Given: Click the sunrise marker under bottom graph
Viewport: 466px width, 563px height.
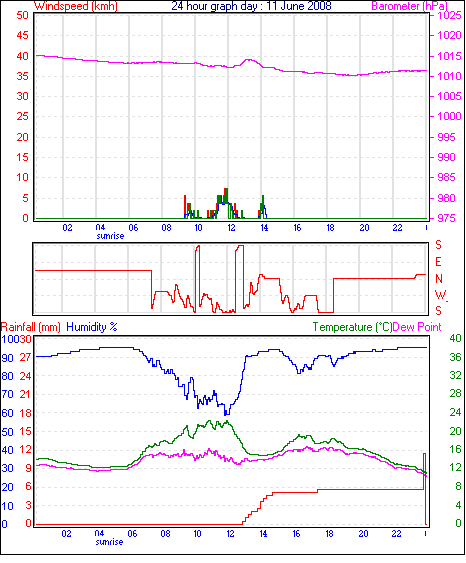Looking at the screenshot, I should pyautogui.click(x=109, y=542).
